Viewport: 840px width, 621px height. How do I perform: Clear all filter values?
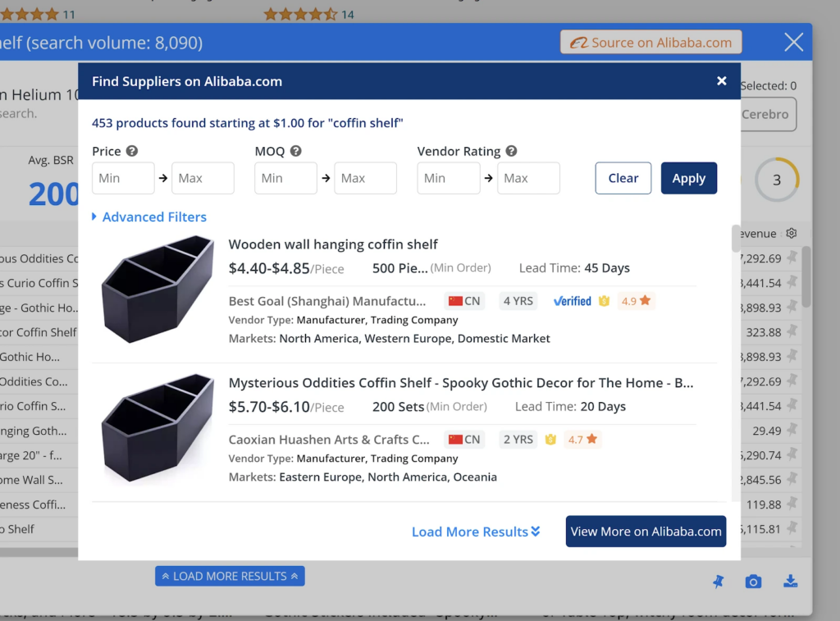click(623, 178)
